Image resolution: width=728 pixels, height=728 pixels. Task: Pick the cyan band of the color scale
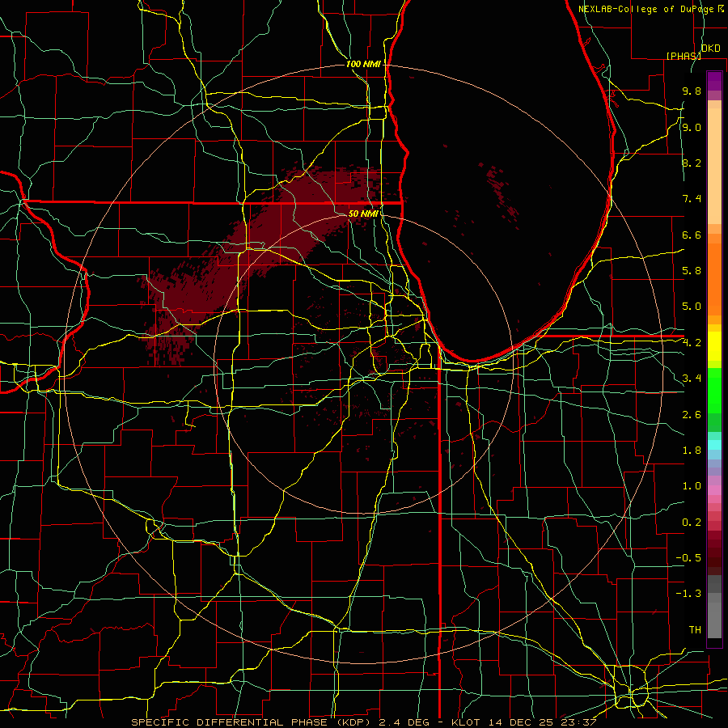(x=714, y=444)
